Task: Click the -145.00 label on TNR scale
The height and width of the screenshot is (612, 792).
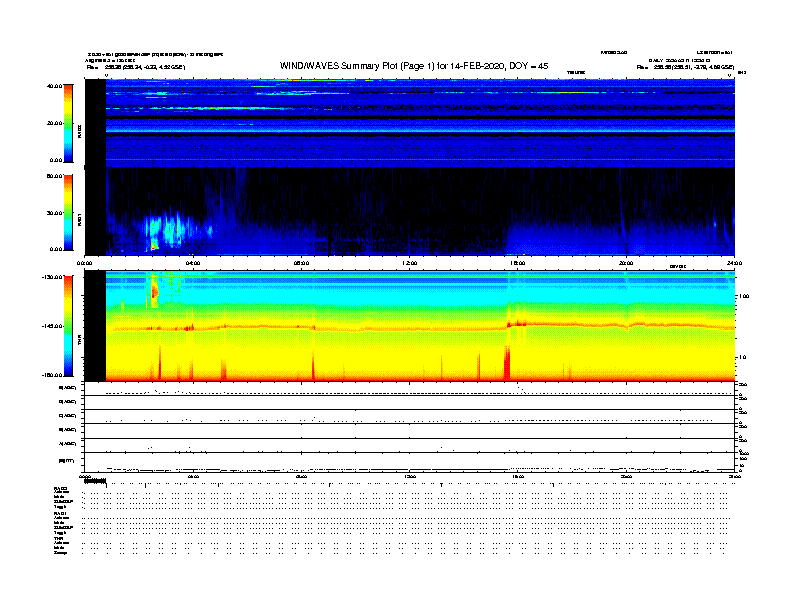Action: pyautogui.click(x=53, y=326)
